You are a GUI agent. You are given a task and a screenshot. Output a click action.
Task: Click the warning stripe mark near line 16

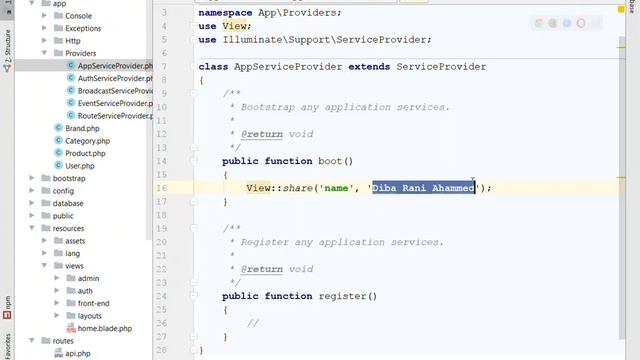(621, 178)
